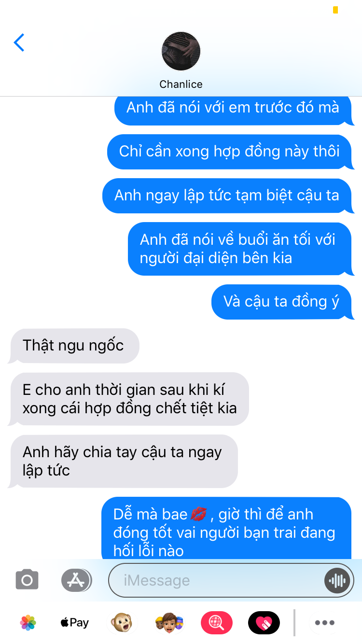Focus the iMessage text field
Image resolution: width=362 pixels, height=644 pixels.
231,580
